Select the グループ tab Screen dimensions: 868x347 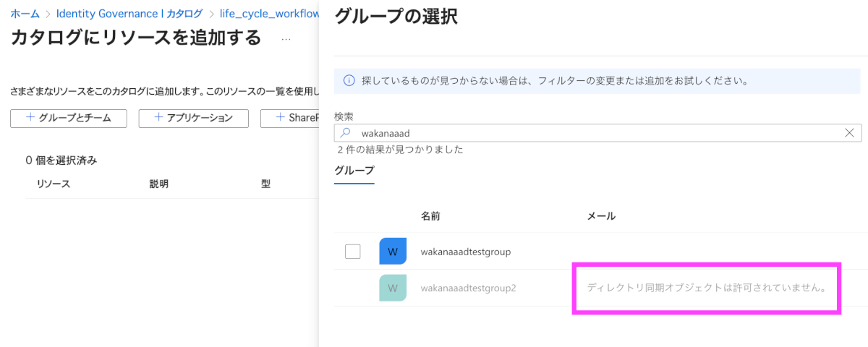[x=354, y=171]
